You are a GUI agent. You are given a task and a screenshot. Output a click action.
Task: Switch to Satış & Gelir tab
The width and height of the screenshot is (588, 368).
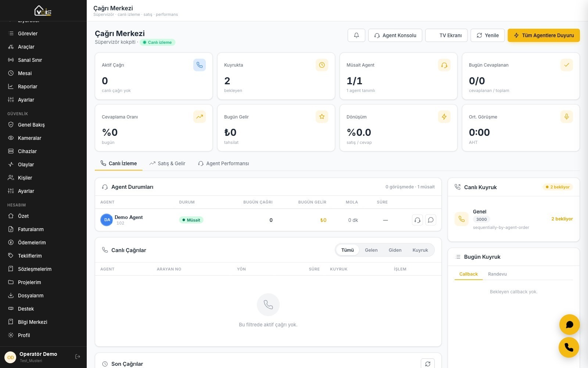point(167,163)
